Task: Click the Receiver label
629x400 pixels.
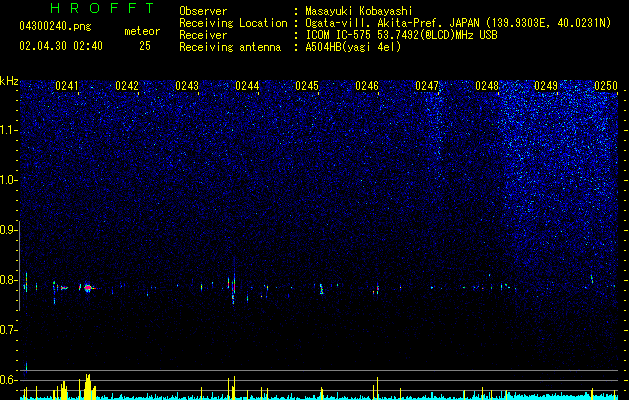Action: (203, 35)
